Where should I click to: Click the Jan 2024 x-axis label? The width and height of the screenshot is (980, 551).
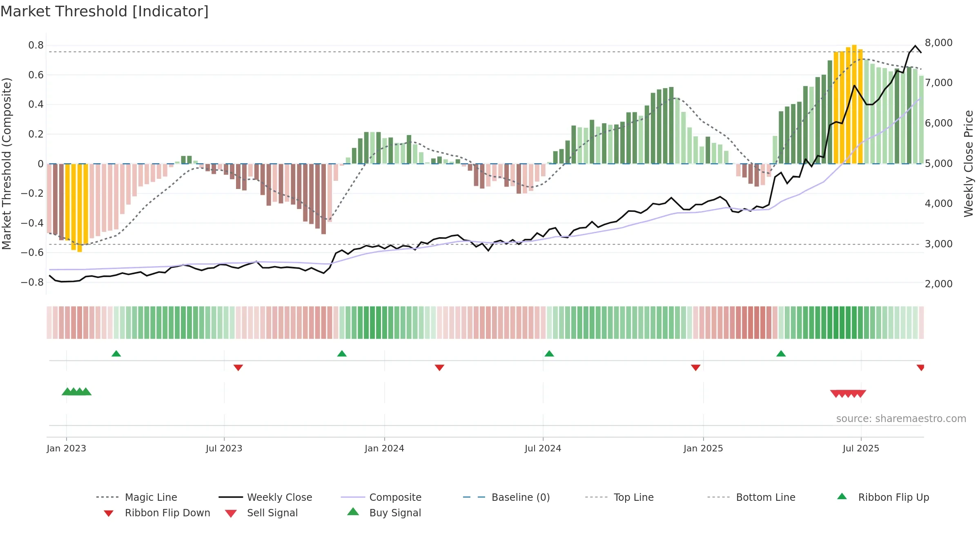[x=384, y=449]
